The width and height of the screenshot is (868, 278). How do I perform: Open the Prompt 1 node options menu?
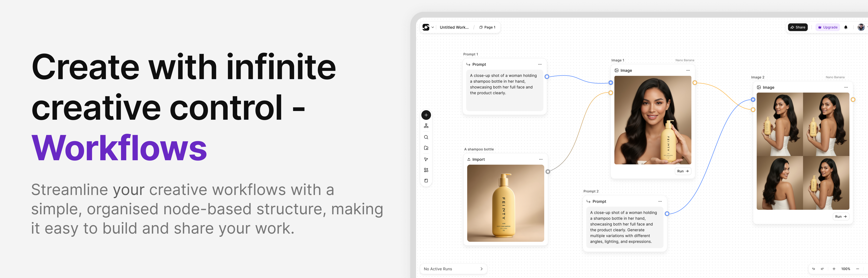(x=540, y=64)
